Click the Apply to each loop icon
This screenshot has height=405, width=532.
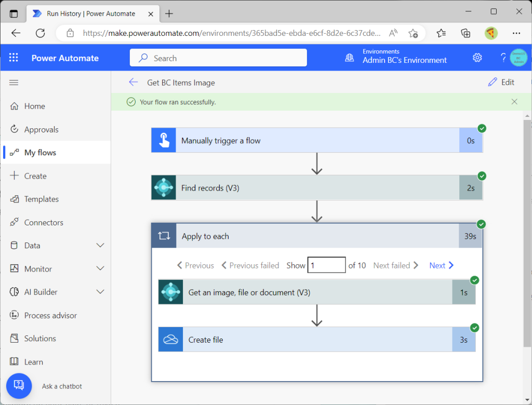click(164, 236)
